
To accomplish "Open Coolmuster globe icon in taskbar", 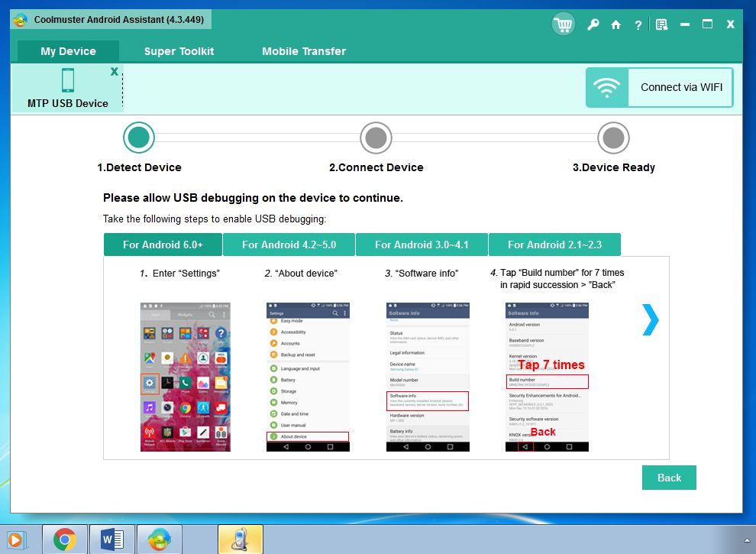I will click(x=160, y=539).
